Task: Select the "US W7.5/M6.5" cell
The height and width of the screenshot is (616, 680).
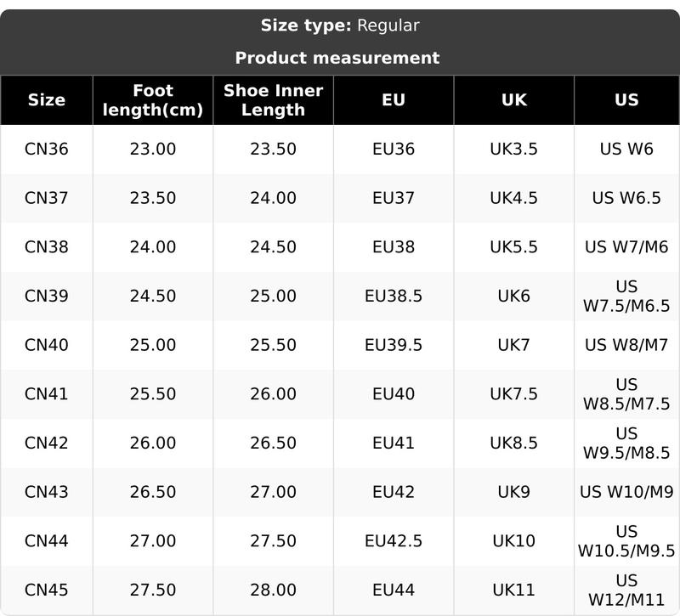Action: [626, 296]
